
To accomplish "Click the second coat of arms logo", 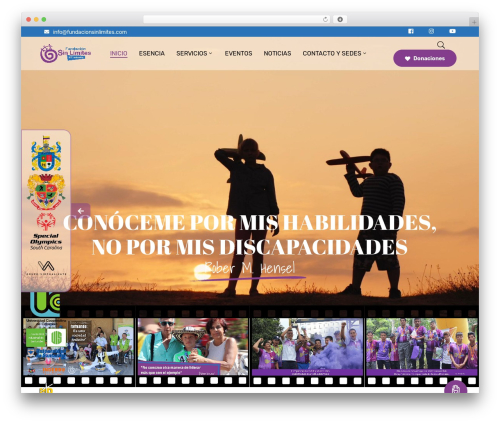I will point(46,192).
